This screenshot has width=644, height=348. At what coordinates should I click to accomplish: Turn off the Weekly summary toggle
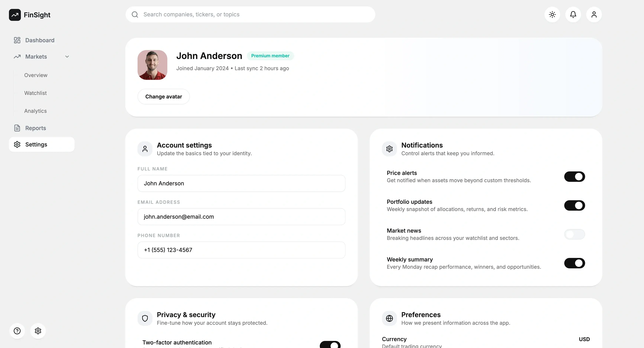[x=574, y=263]
